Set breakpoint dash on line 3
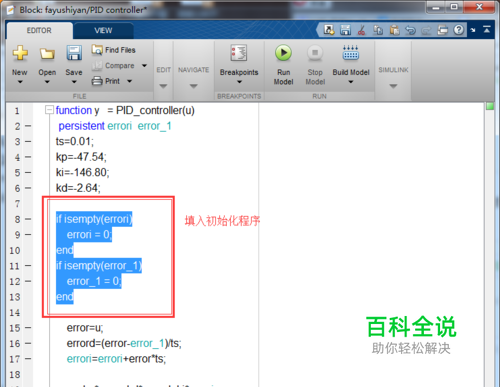This screenshot has height=387, width=500. click(28, 142)
